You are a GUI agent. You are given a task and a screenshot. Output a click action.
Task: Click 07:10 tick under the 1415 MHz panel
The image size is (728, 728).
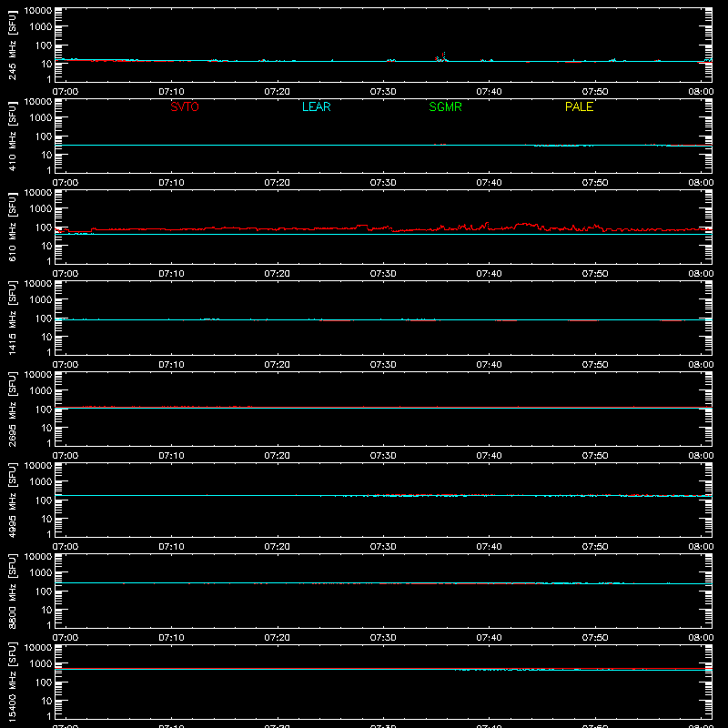(x=171, y=365)
